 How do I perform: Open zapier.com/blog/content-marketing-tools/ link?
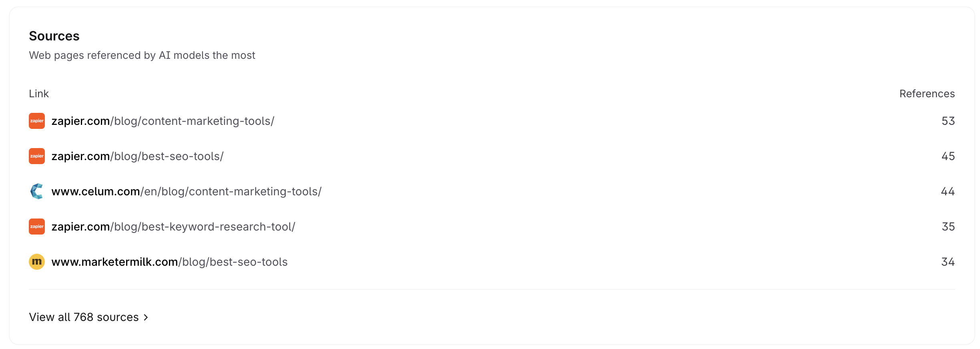pyautogui.click(x=163, y=121)
